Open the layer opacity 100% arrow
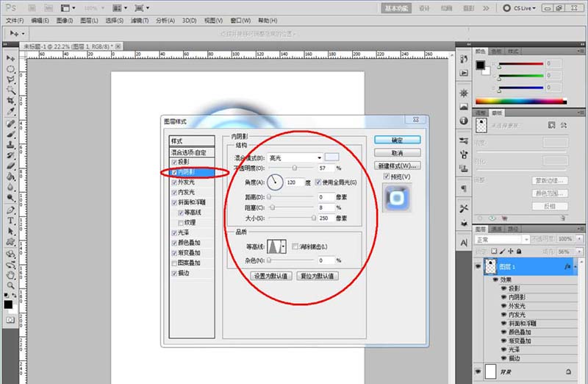The height and width of the screenshot is (384, 588). pos(579,239)
